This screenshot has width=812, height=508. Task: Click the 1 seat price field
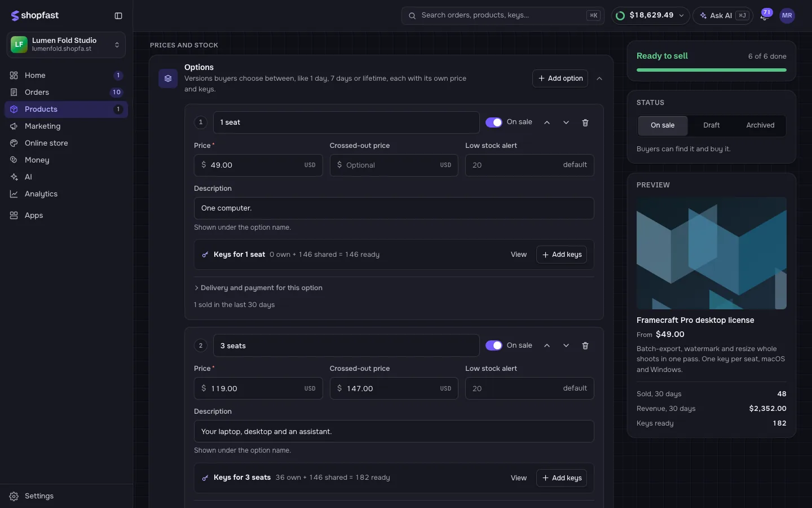tap(258, 165)
